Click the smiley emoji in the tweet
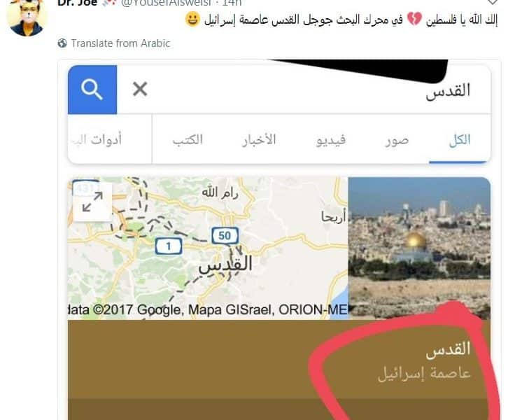This screenshot has height=420, width=508. (x=192, y=19)
